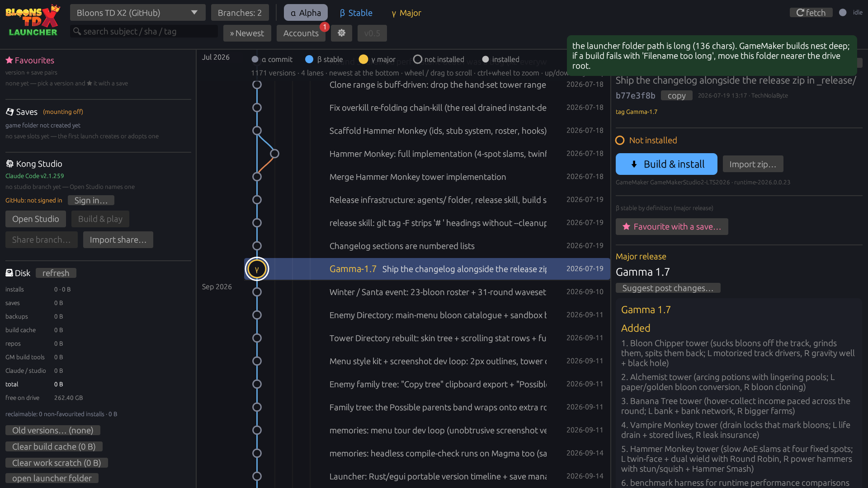Click open launcher folder button
This screenshot has height=488, width=868.
52,478
